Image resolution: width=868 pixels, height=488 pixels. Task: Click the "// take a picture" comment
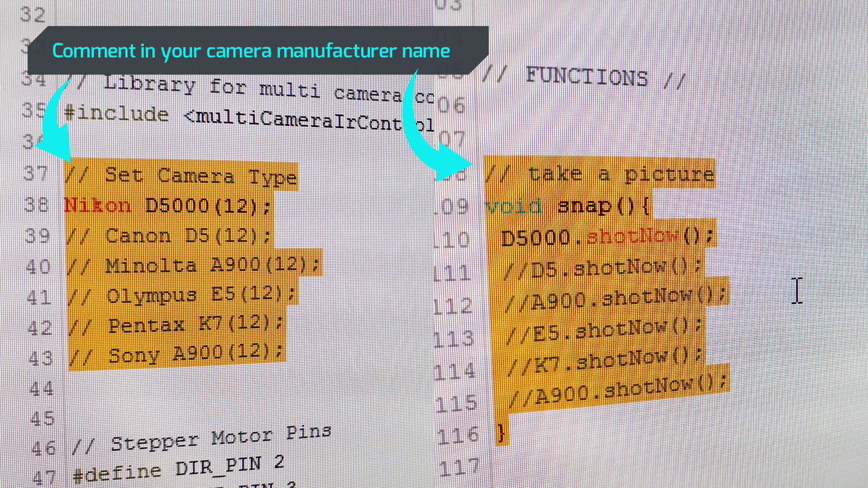coord(599,174)
